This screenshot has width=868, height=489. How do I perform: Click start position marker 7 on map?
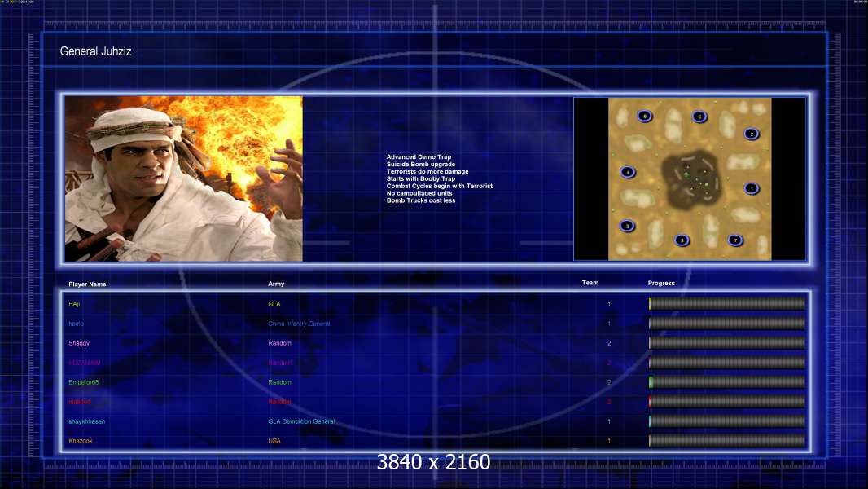(735, 240)
